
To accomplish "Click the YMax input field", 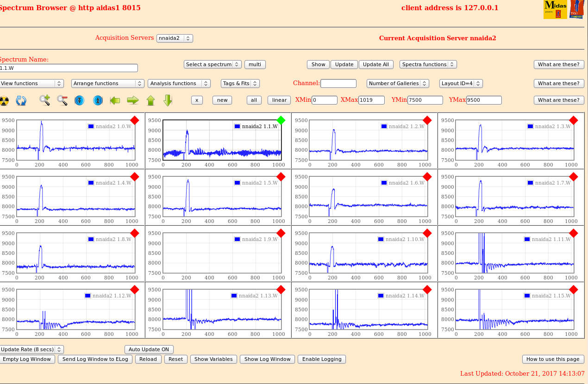I will click(484, 100).
